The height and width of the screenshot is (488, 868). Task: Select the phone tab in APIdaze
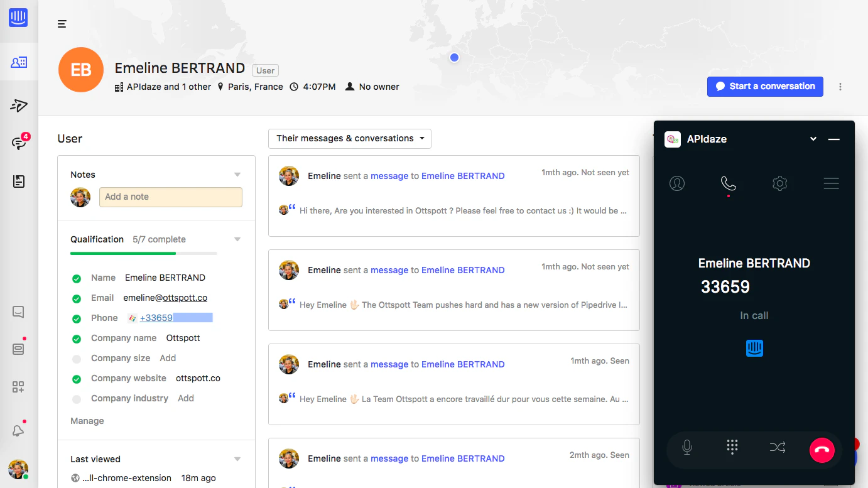tap(729, 183)
